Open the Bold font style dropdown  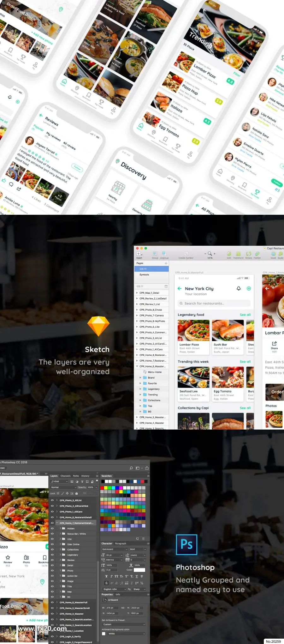(138, 549)
